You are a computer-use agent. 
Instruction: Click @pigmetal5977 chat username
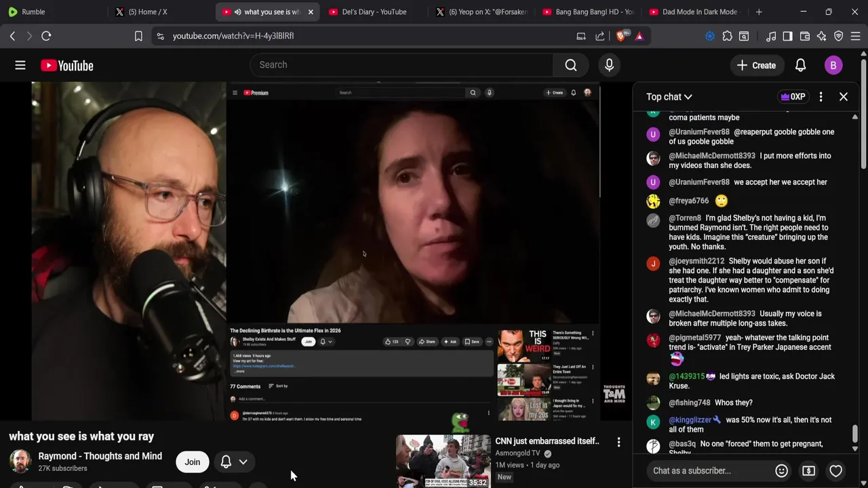click(695, 338)
